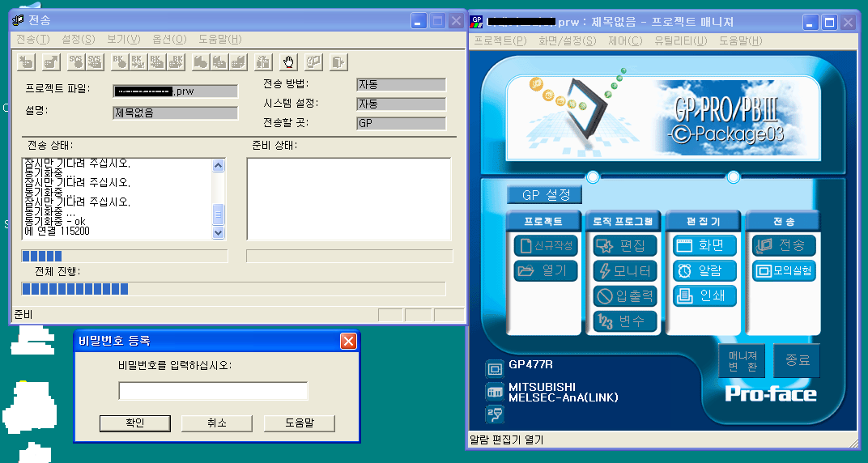Click the 전송할 곳 field showing GP
This screenshot has width=868, height=463.
[402, 123]
